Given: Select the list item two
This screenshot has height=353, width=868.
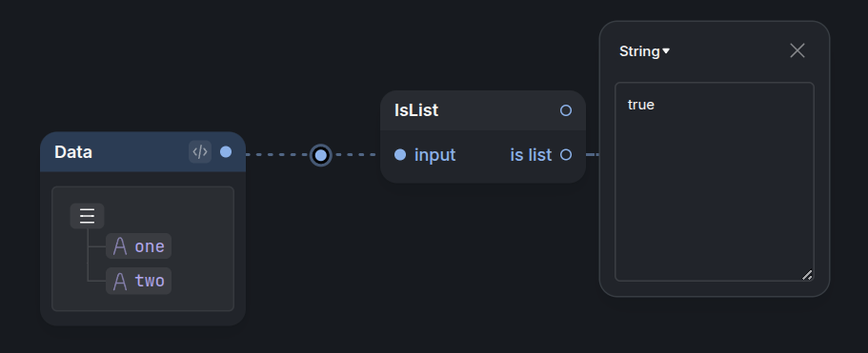Looking at the screenshot, I should click(139, 282).
